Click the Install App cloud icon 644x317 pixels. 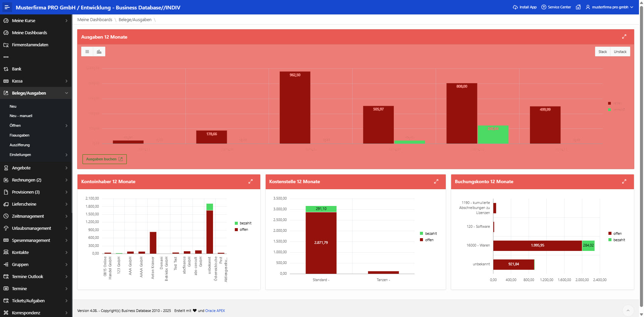point(515,7)
